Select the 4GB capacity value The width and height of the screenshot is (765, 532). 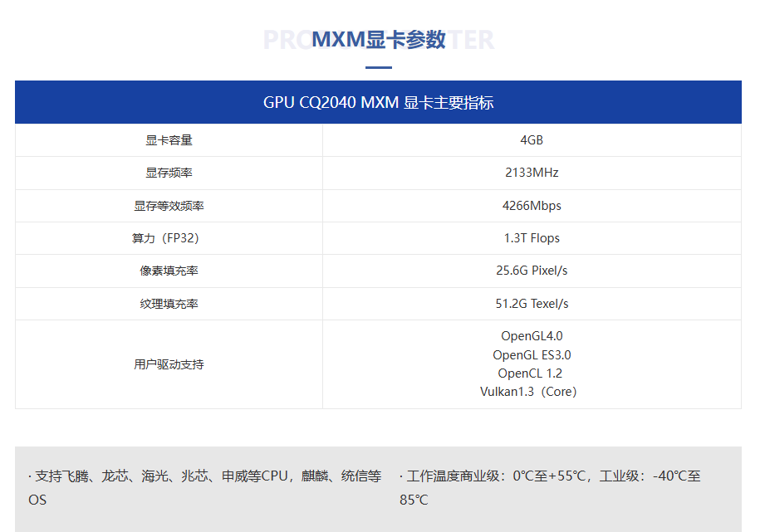pyautogui.click(x=530, y=139)
